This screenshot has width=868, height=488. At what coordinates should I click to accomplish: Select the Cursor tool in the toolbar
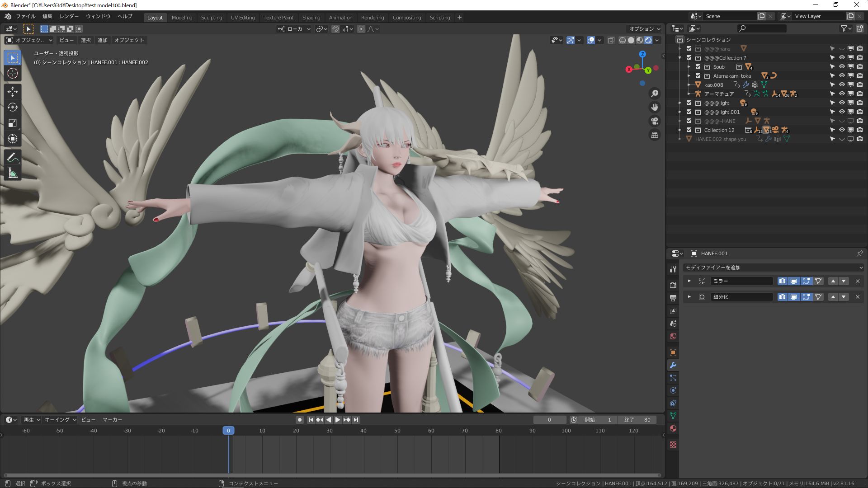[x=13, y=74]
